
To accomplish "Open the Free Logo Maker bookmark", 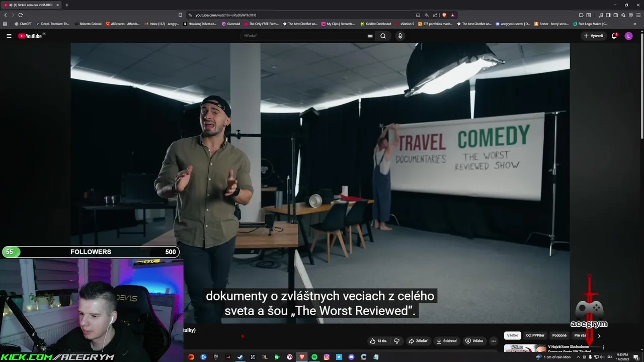I will tap(591, 24).
